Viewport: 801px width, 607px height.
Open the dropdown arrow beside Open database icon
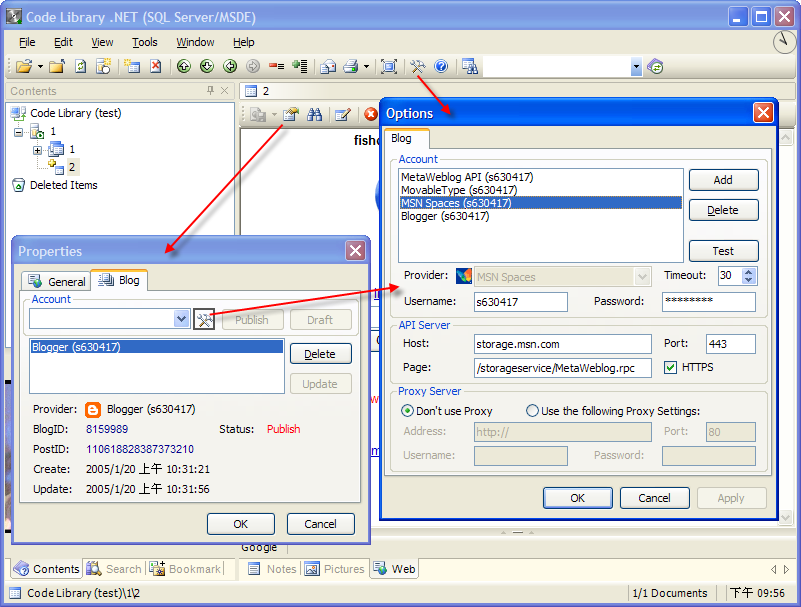click(x=40, y=66)
